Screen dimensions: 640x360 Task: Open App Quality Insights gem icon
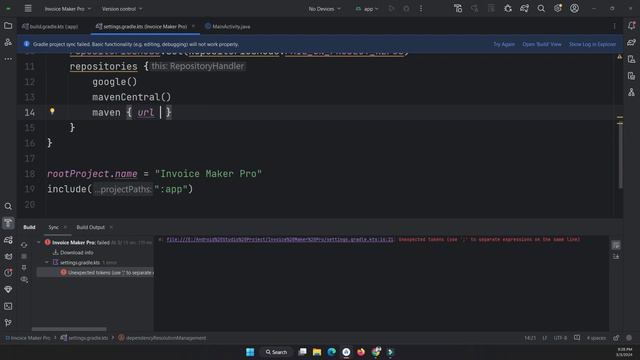8,289
